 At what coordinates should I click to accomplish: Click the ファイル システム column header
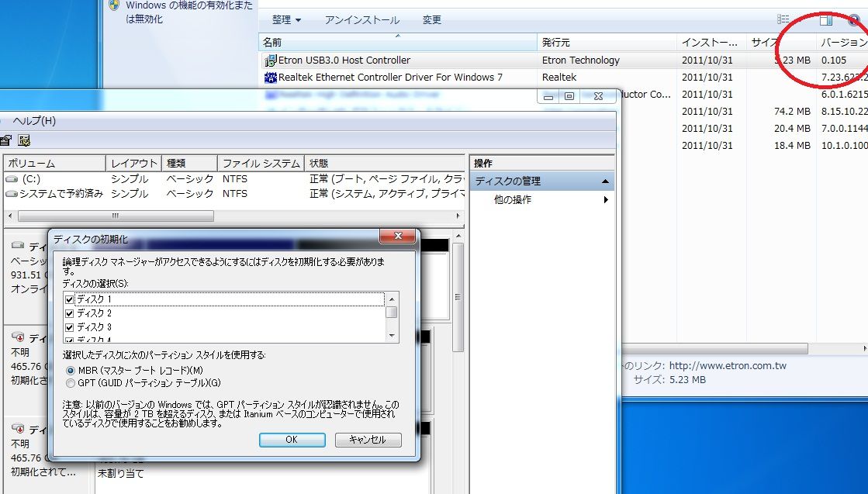click(x=261, y=163)
